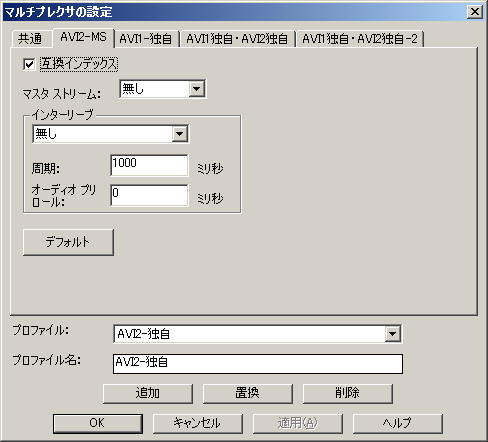
Task: Click the 削除 button
Action: [x=348, y=393]
